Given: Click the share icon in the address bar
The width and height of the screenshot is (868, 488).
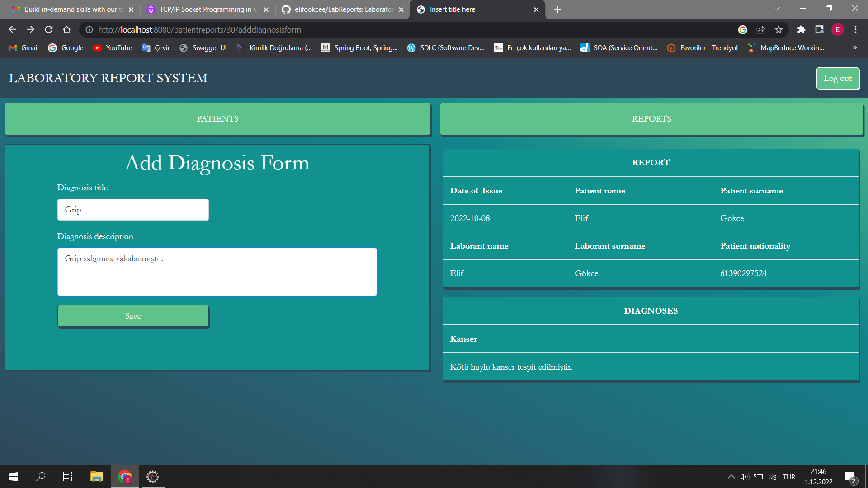Looking at the screenshot, I should (761, 30).
